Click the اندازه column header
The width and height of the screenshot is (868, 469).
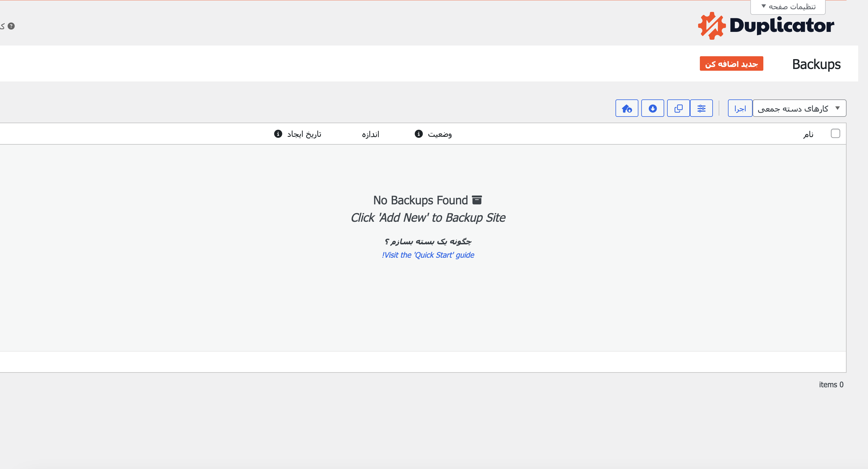370,134
